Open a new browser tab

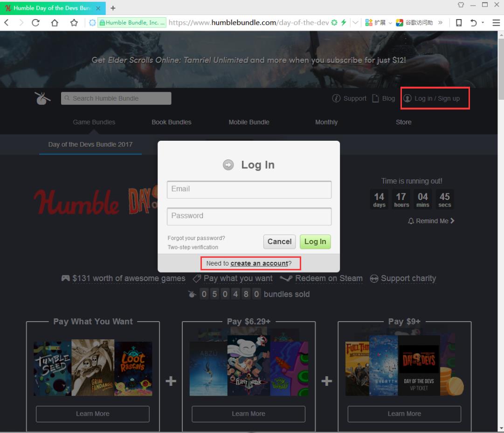[113, 8]
